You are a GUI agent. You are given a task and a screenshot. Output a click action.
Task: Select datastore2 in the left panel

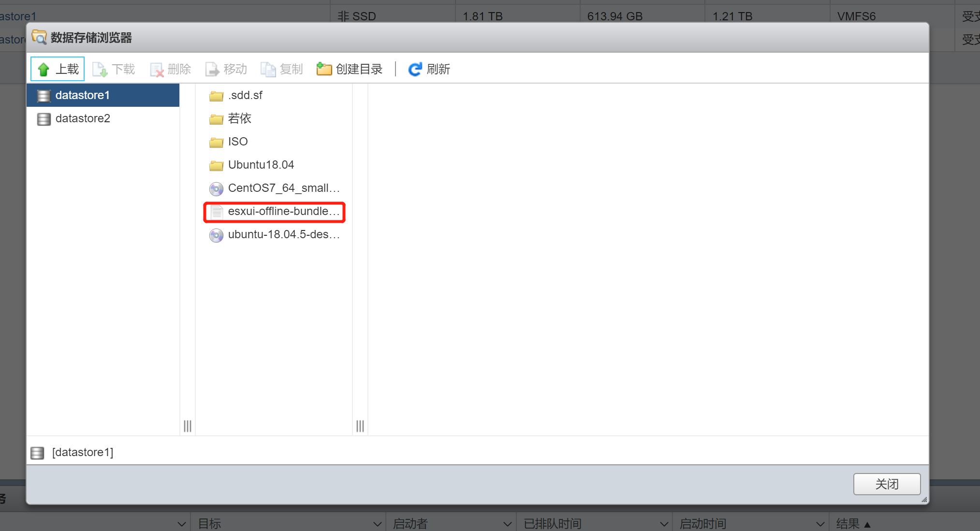click(x=83, y=118)
